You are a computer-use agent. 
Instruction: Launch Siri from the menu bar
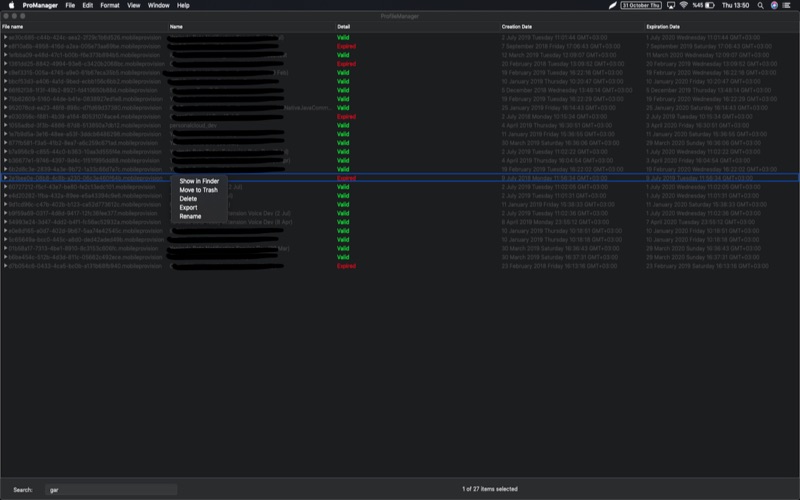(x=774, y=5)
